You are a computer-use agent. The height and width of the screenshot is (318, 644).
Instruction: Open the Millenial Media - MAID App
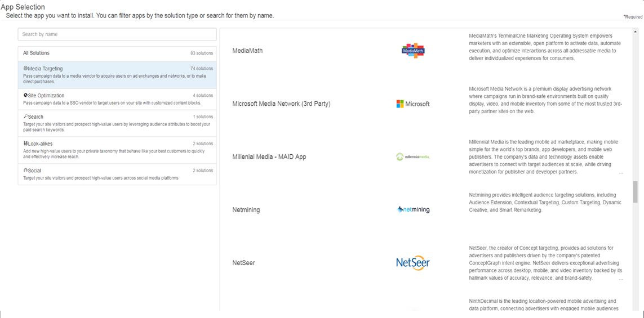[269, 156]
